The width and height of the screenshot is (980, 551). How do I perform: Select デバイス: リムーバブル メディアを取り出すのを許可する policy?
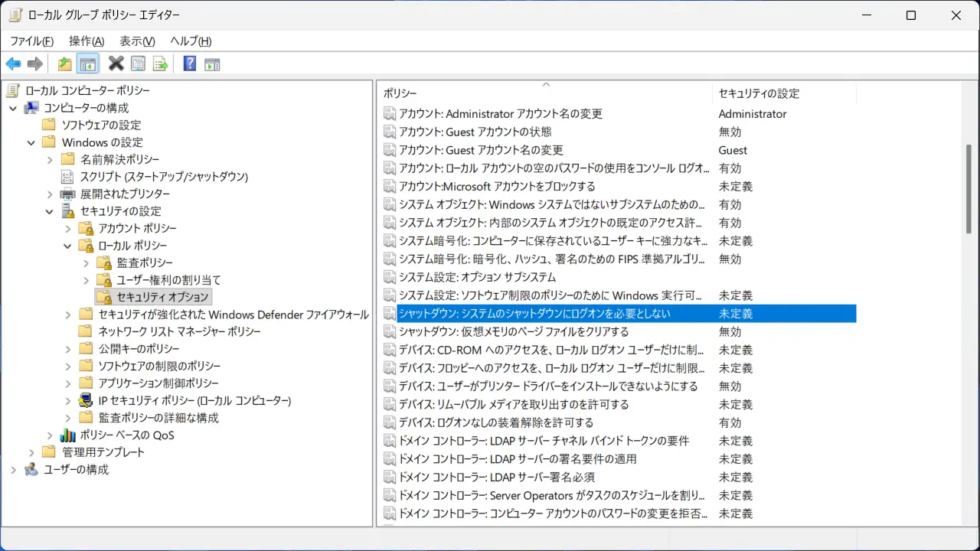point(514,404)
